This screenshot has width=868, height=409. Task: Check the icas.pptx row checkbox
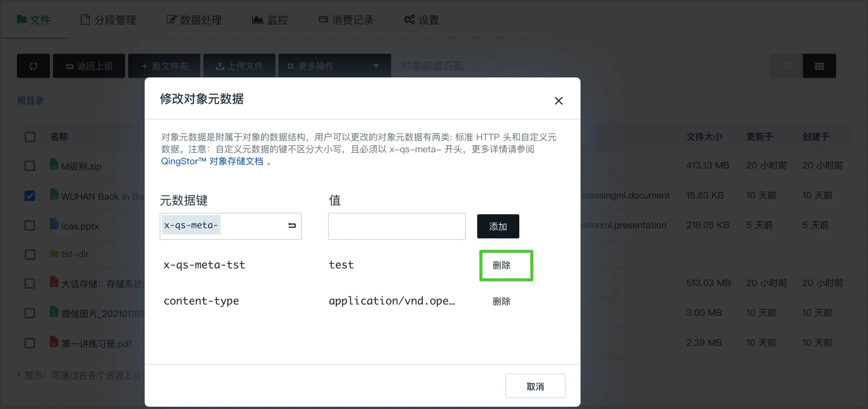30,226
